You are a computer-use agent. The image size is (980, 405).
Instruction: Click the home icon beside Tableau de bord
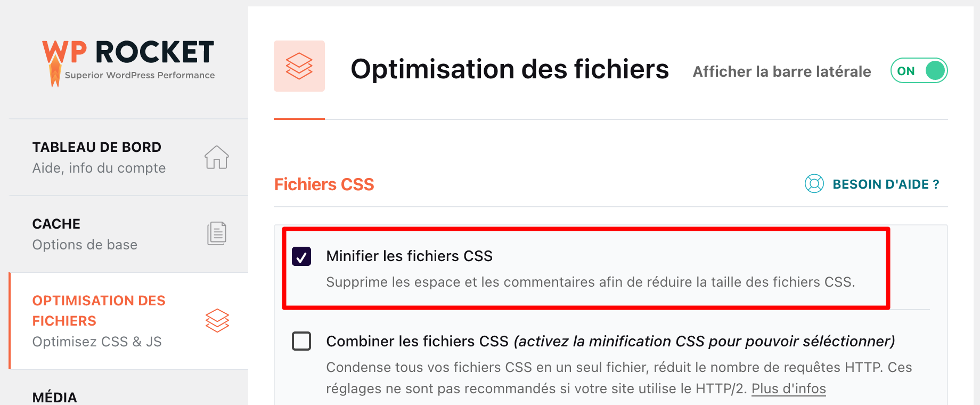click(216, 157)
